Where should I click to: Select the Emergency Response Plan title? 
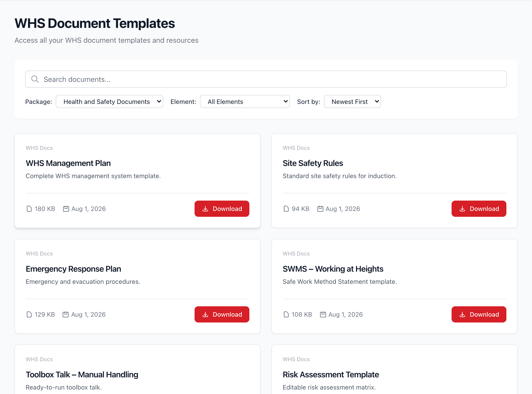pyautogui.click(x=73, y=269)
